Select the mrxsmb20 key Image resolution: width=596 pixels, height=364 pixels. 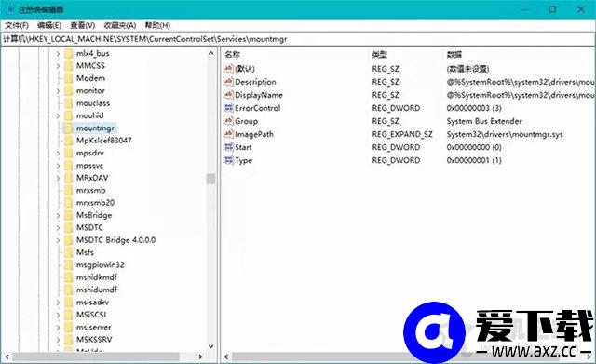point(95,203)
